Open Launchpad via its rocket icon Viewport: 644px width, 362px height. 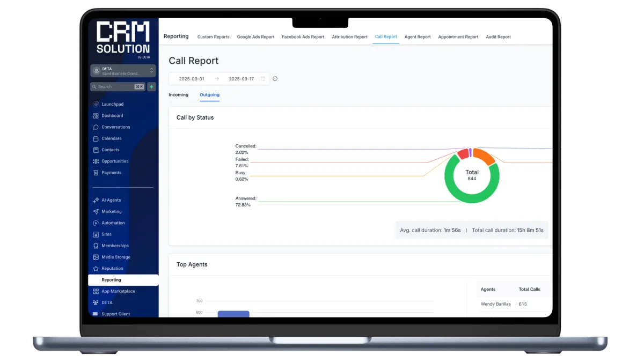96,104
